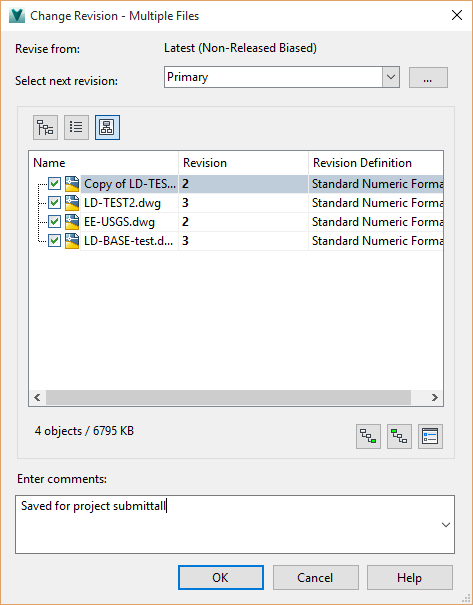Click the horizontal scrollbar right arrow
The height and width of the screenshot is (605, 473).
(435, 397)
